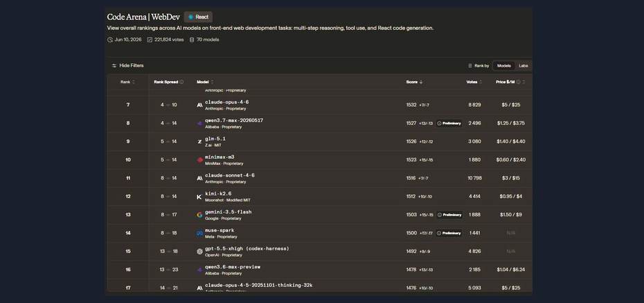Image resolution: width=644 pixels, height=303 pixels.
Task: Click the clock icon beside Jun 10, 2026
Action: pyautogui.click(x=109, y=40)
